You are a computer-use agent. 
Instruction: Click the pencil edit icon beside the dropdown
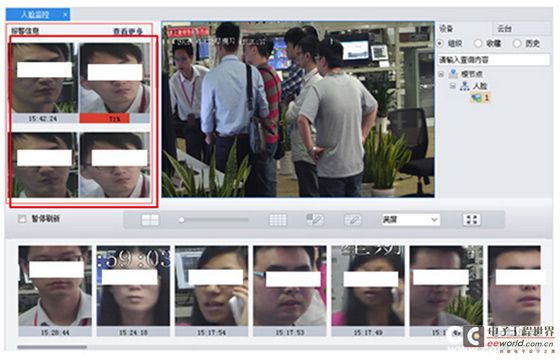[x=352, y=220]
